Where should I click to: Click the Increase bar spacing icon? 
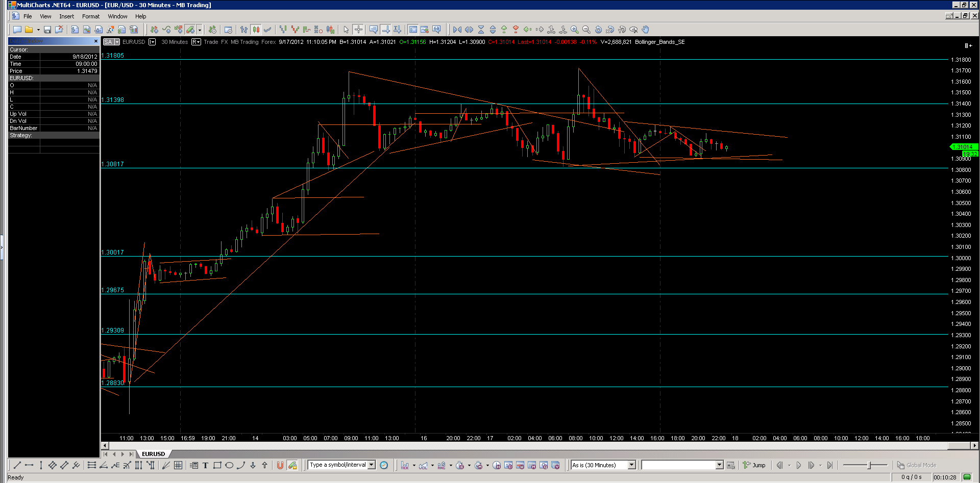point(469,30)
